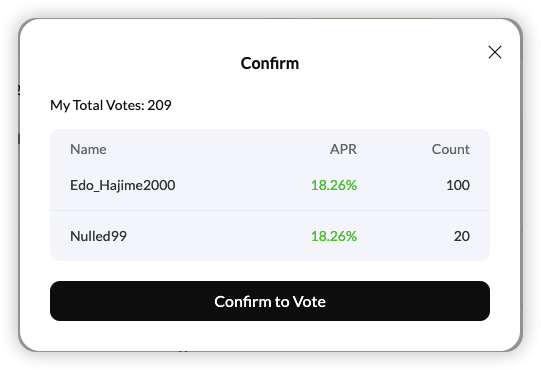Close the Confirm dialog with the X icon
The image size is (541, 370).
click(495, 52)
